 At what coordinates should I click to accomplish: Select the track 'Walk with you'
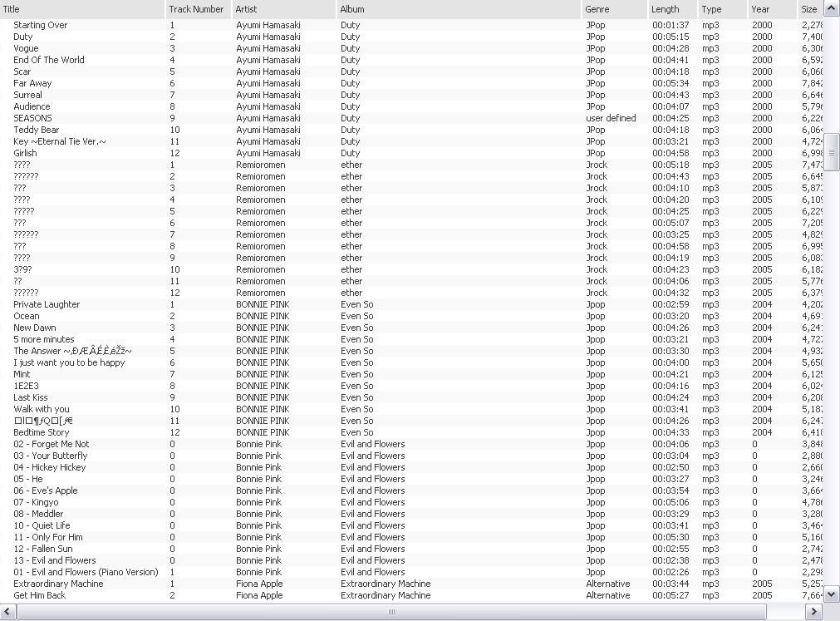42,409
